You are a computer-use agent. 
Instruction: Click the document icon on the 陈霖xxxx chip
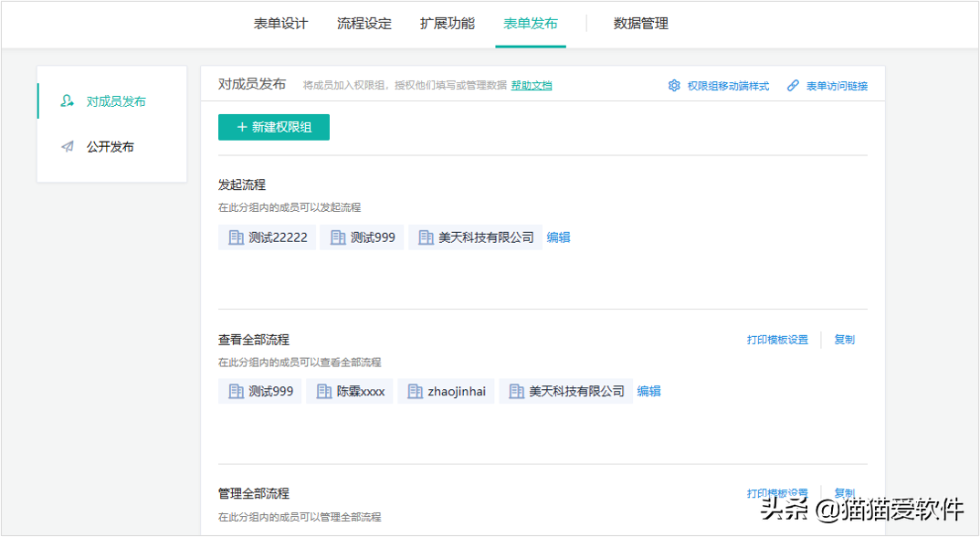click(x=322, y=391)
